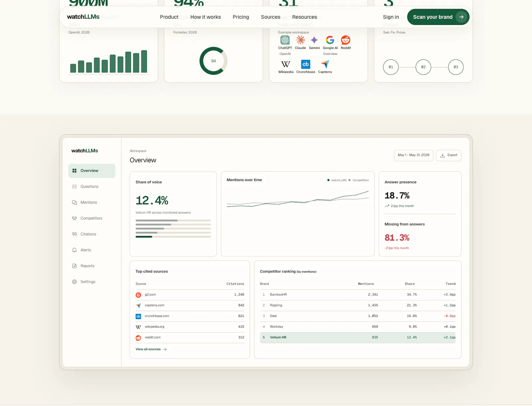This screenshot has height=406, width=532.
Task: Click the Rippling row in competitor ranking
Action: 358,305
